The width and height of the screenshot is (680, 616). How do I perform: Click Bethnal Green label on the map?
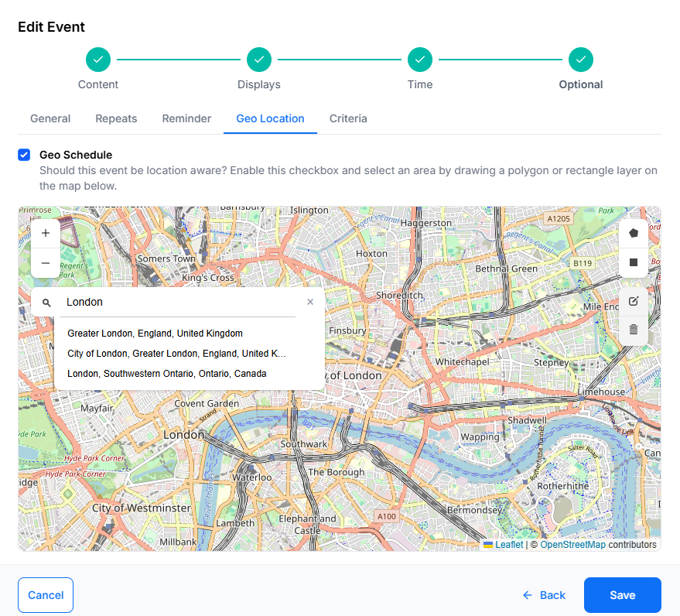pyautogui.click(x=506, y=269)
